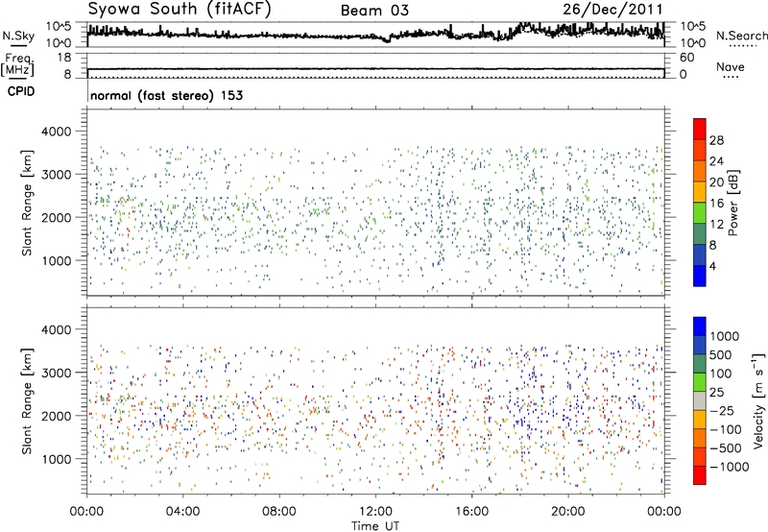768x532 pixels.
Task: Click the '25' Velocity color bar label
Action: click(x=716, y=392)
